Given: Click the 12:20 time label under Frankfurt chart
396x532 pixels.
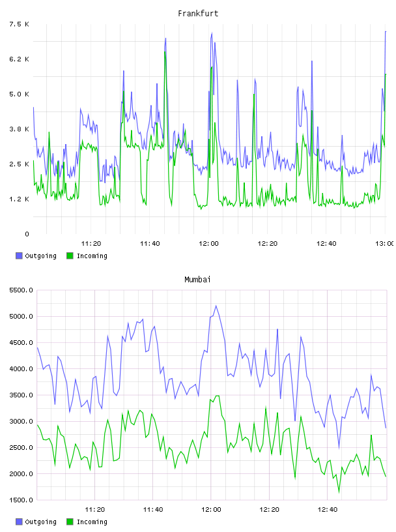Looking at the screenshot, I should tap(268, 243).
